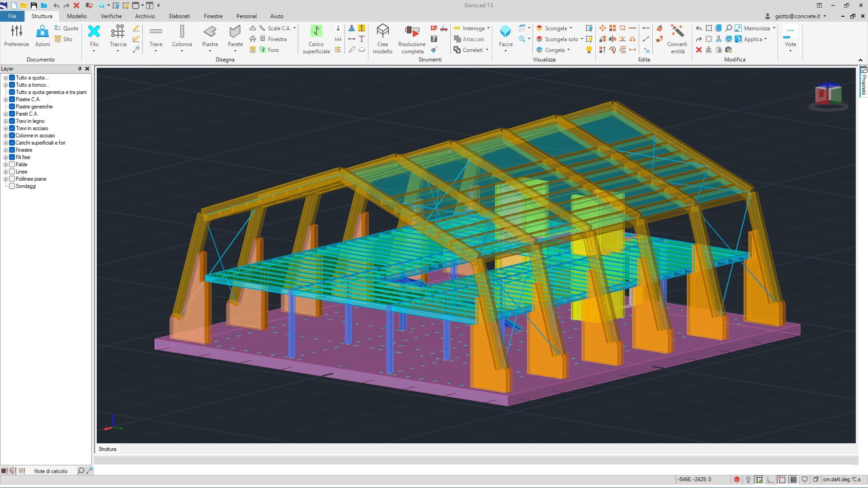Switch to the Verifiche ribbon tab

[x=111, y=16]
